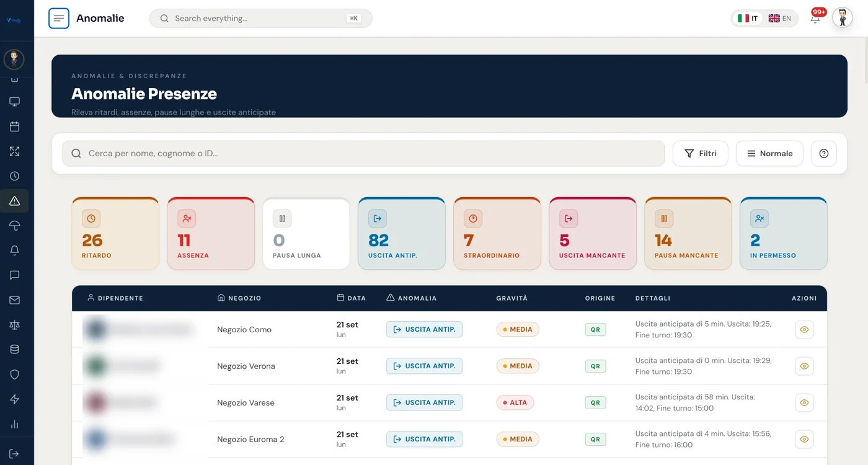Select the Uscita Antip. card showing 82
The height and width of the screenshot is (465, 868).
tap(402, 234)
